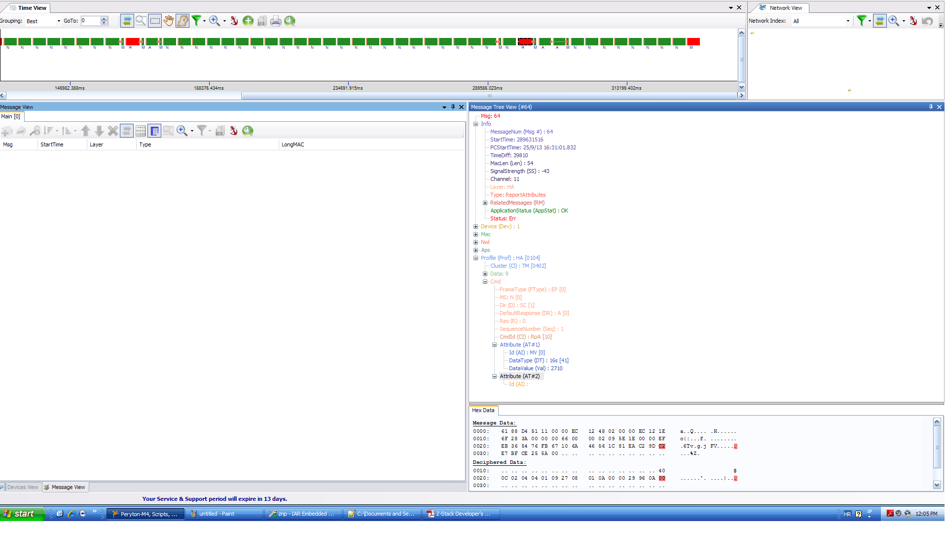Select the hand pan tool in Time View

pyautogui.click(x=169, y=21)
